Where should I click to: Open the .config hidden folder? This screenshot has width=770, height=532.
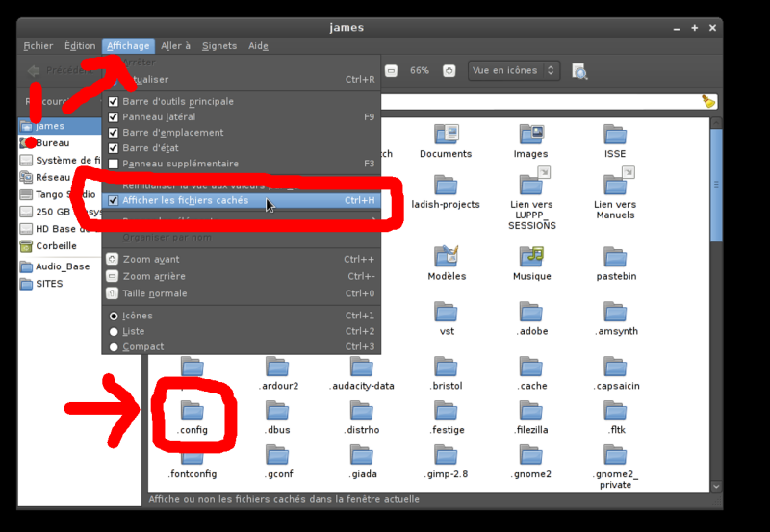pyautogui.click(x=192, y=410)
